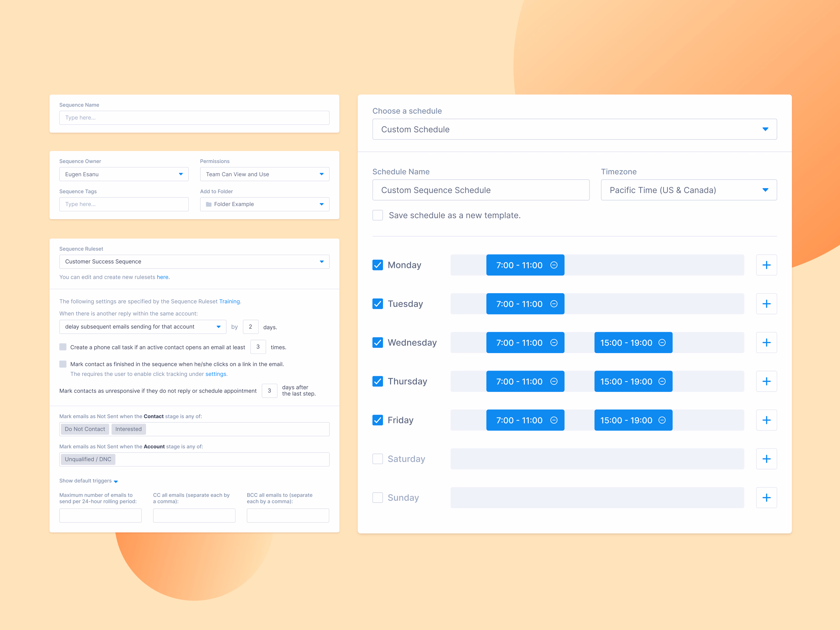Toggle Mark contact as finished checkbox

tap(63, 364)
